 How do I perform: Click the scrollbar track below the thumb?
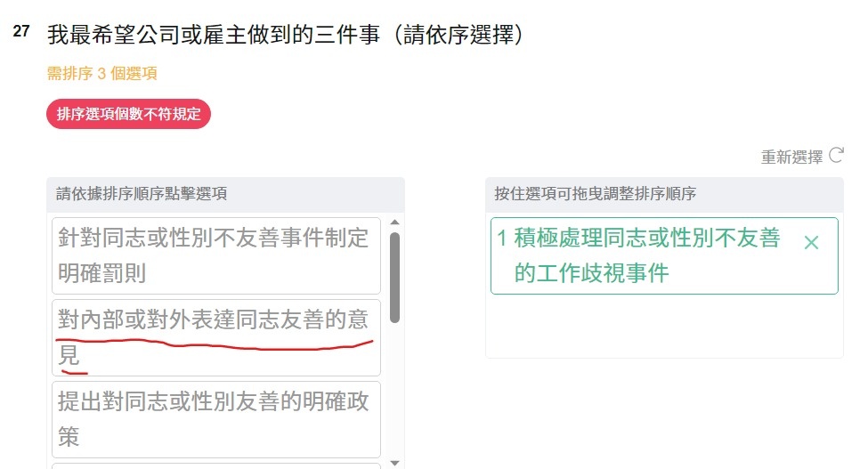point(394,390)
